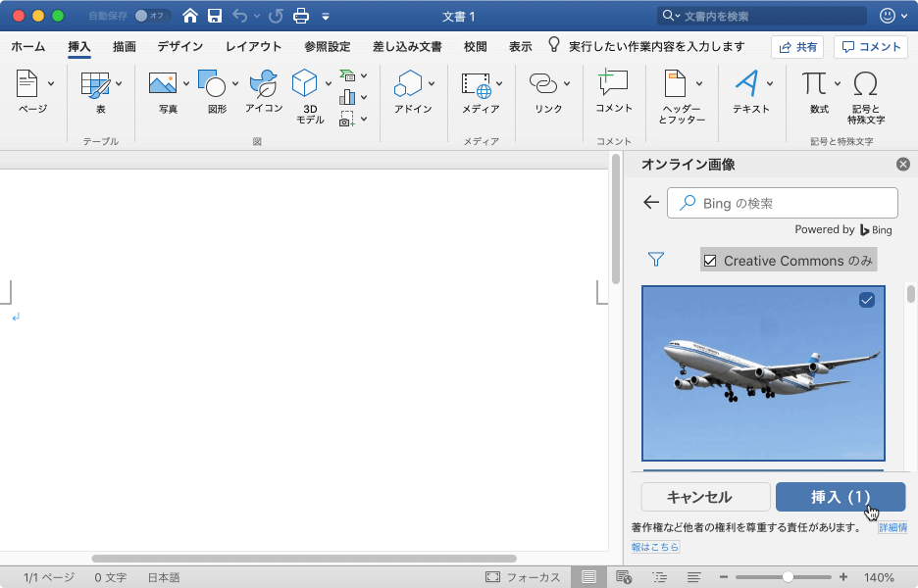Click the Home icon in title bar

click(189, 16)
